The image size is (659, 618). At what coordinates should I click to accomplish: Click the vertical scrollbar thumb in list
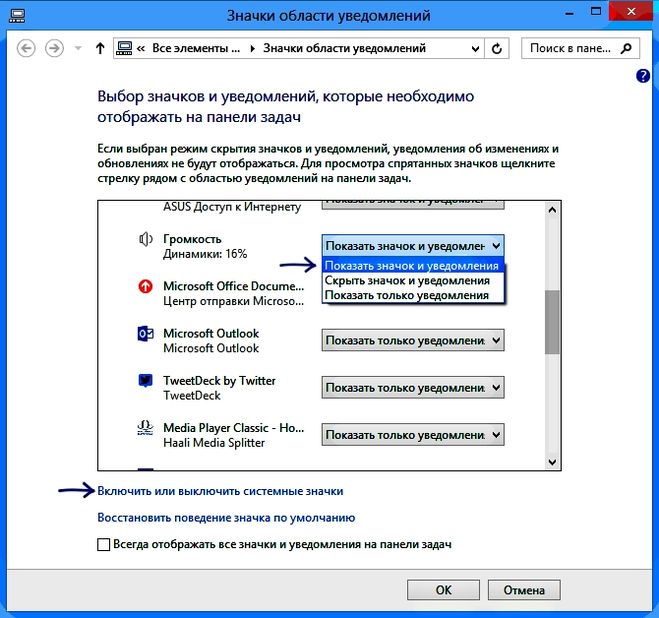[x=550, y=322]
